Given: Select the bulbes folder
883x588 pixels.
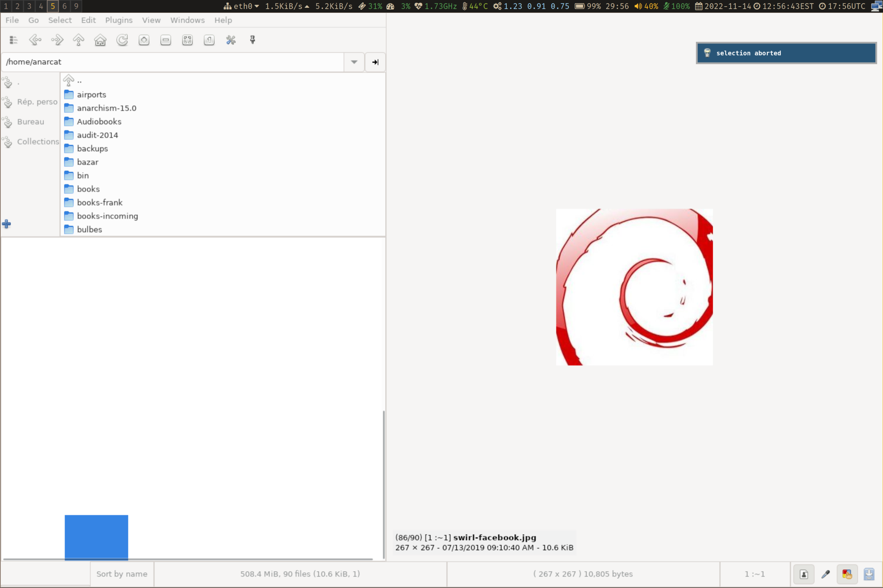Looking at the screenshot, I should pyautogui.click(x=223, y=230).
